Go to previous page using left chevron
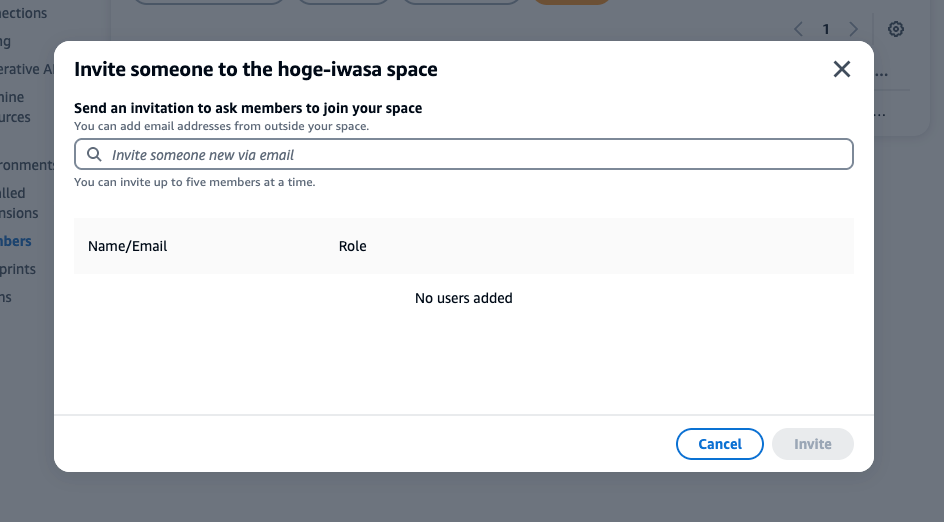Image resolution: width=944 pixels, height=522 pixels. [798, 29]
